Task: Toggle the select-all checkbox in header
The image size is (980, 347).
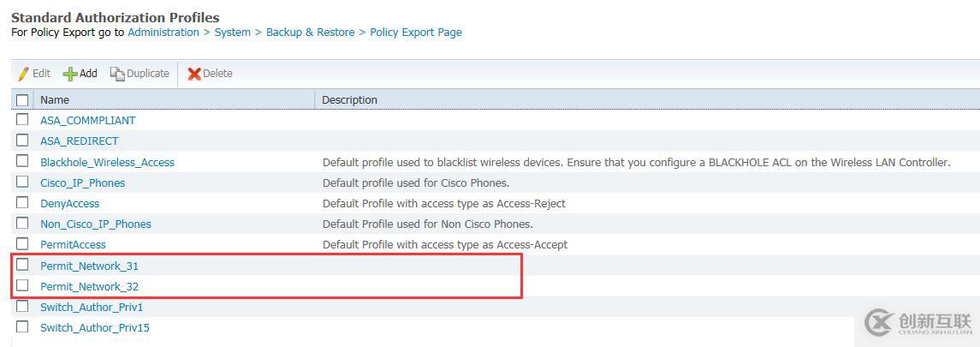Action: point(22,100)
